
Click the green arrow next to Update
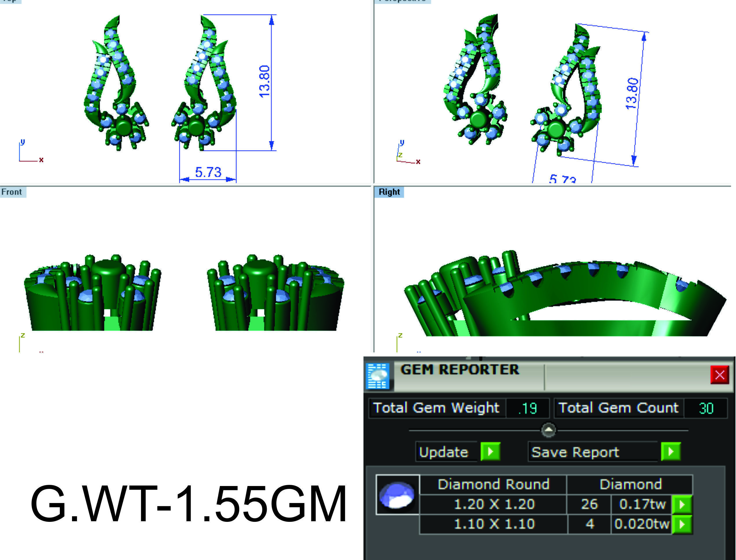click(x=490, y=452)
